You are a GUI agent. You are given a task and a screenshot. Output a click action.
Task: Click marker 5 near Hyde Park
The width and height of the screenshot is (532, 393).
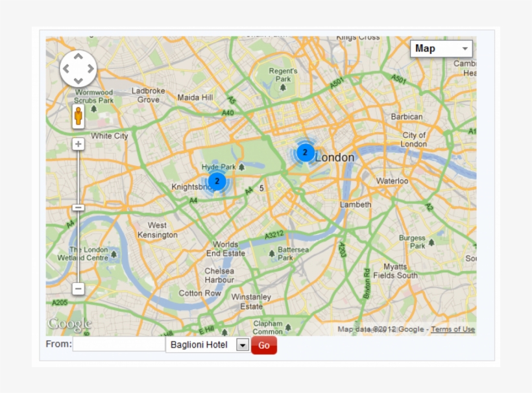click(261, 188)
